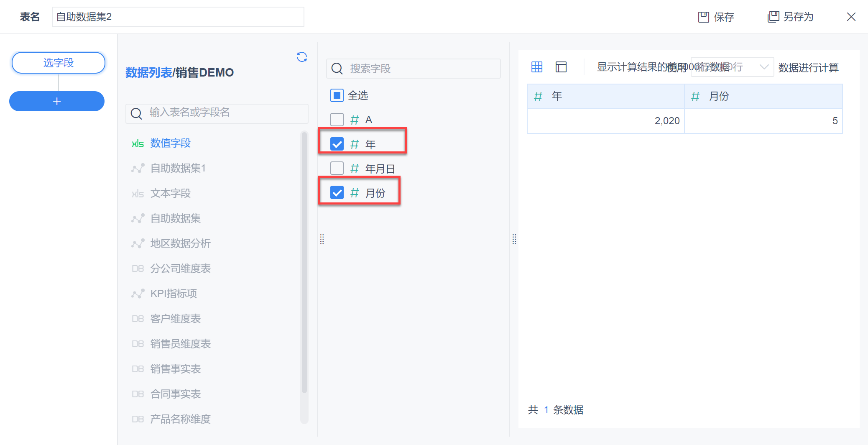Open the 地区数据分析 dataset
The image size is (868, 445).
point(180,243)
